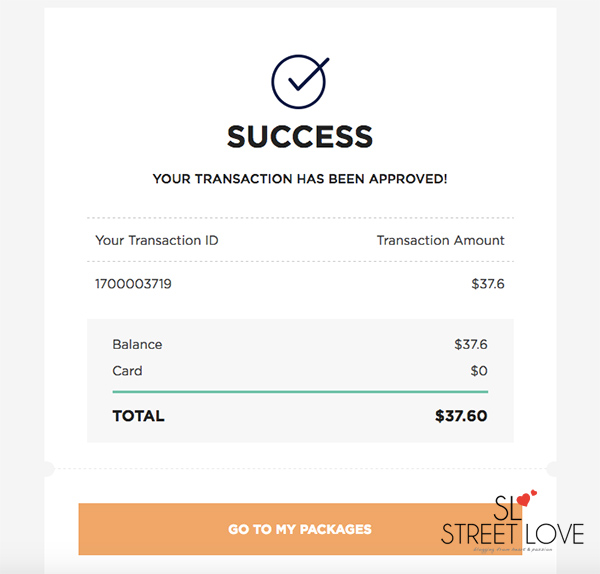Click the right ticket notch cutout
The width and height of the screenshot is (600, 574).
552,469
